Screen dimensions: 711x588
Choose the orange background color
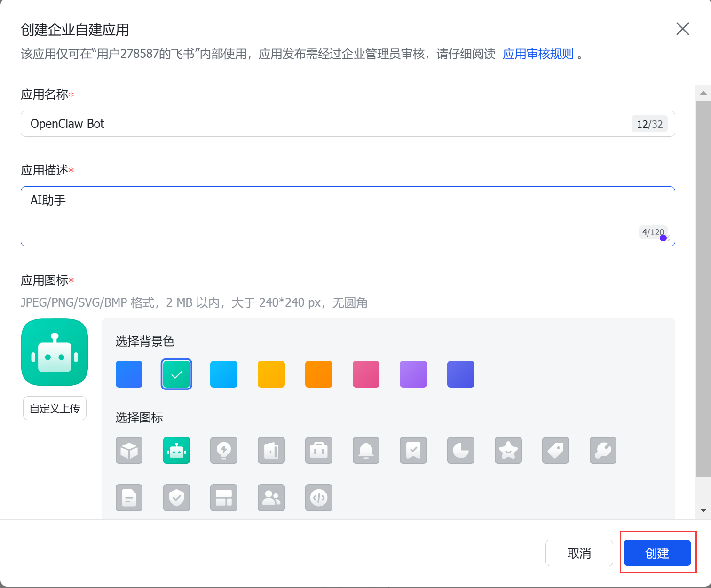click(319, 374)
